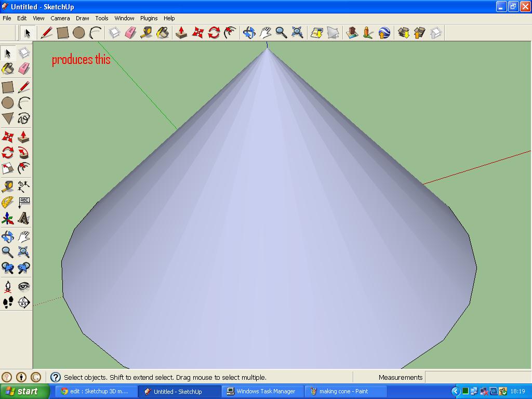Select the Text tool in the sidebar

[x=25, y=203]
